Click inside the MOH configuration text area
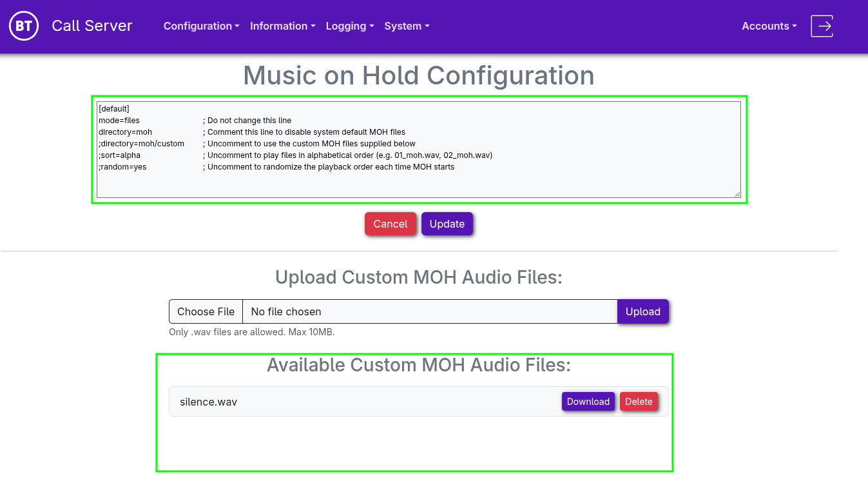This screenshot has width=868, height=481. 419,149
